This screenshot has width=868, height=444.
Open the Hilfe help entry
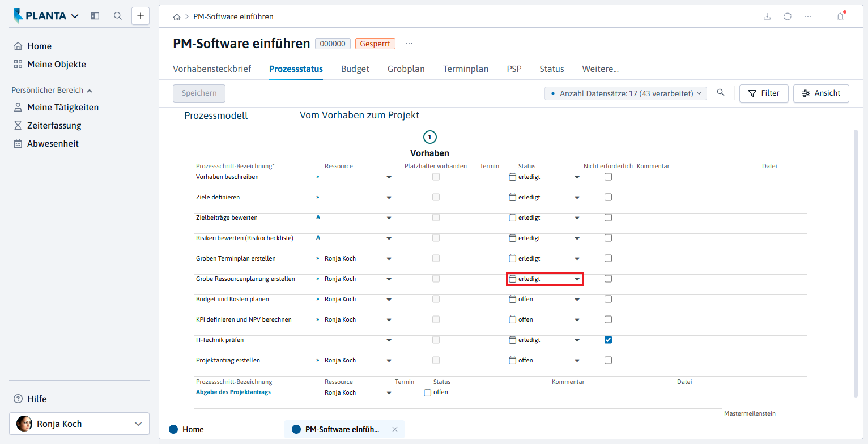[31, 399]
